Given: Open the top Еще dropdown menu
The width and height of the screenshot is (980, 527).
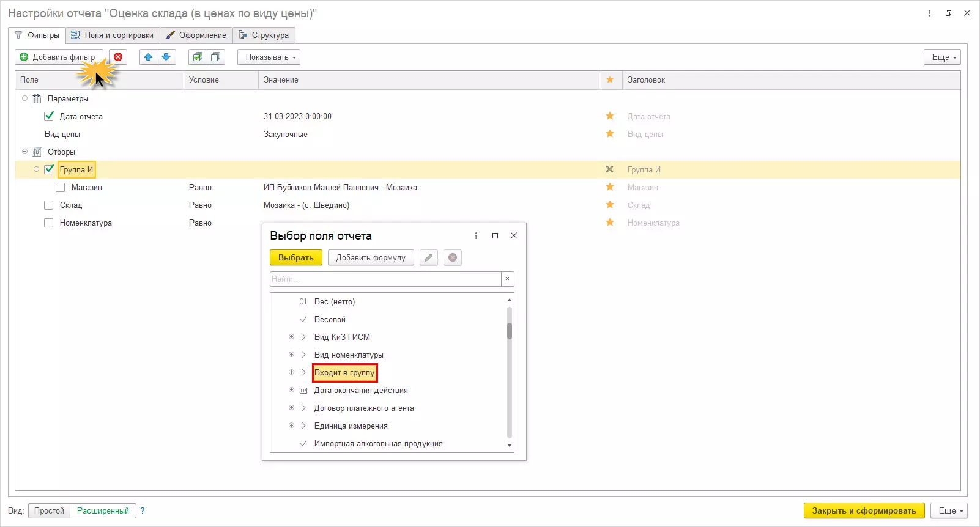Looking at the screenshot, I should point(942,57).
